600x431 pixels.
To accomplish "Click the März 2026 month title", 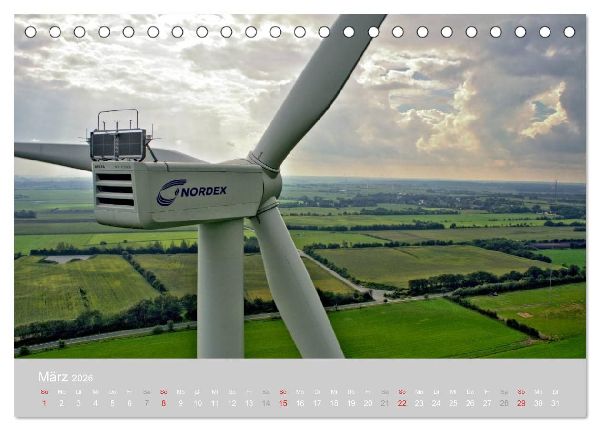I will click(x=65, y=377).
